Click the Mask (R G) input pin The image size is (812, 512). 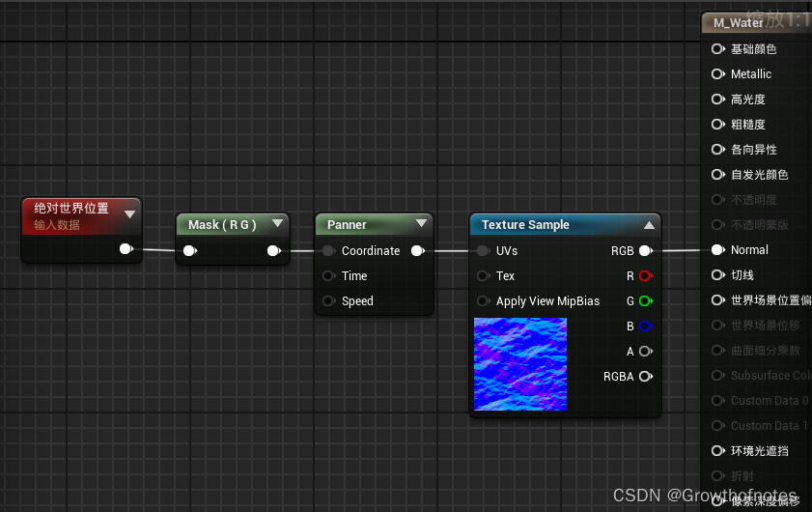point(190,251)
